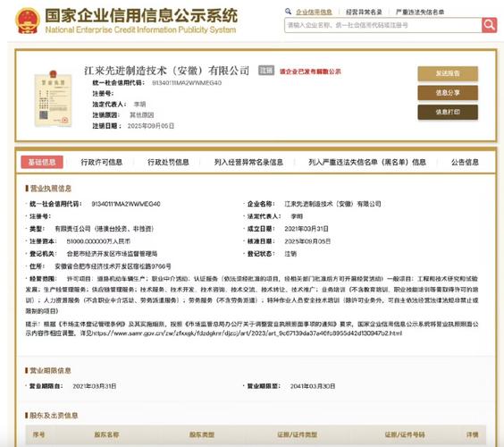Click the 核准日期 value 2025年09月05日
The width and height of the screenshot is (504, 447).
tap(307, 241)
